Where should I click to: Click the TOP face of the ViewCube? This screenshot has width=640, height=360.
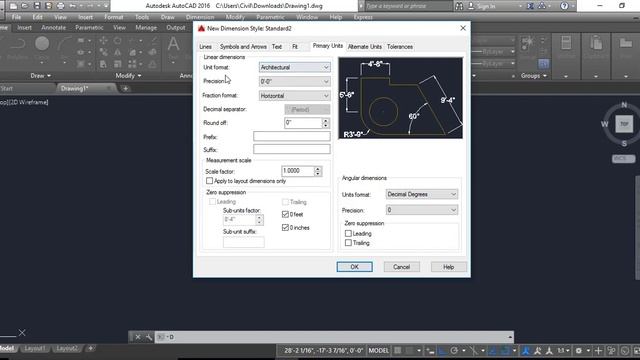pyautogui.click(x=624, y=124)
